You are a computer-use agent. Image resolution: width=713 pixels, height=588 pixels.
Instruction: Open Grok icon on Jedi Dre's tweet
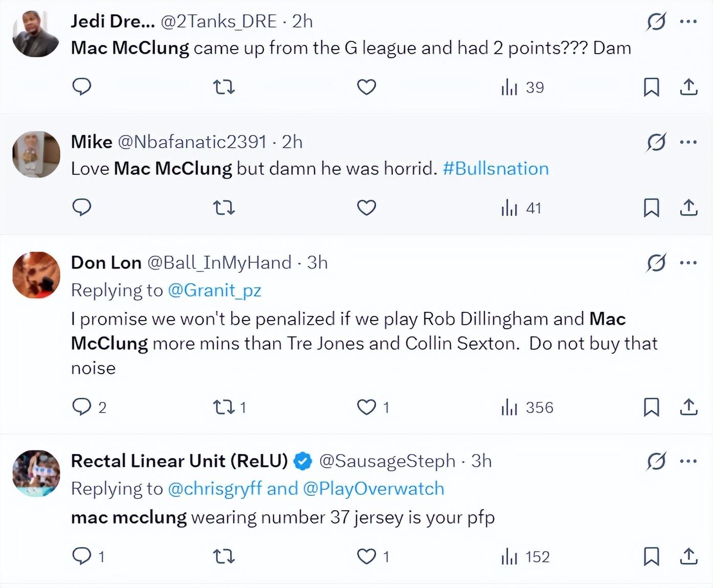pos(656,21)
